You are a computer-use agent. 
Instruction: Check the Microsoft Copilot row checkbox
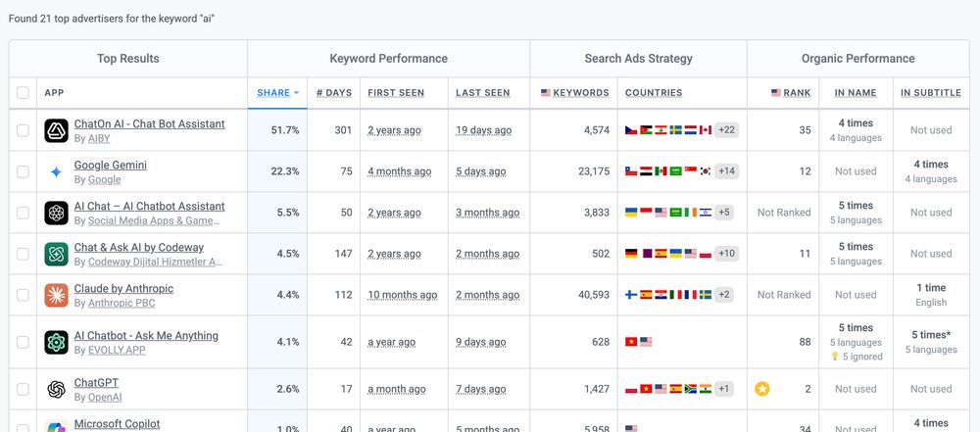24,428
